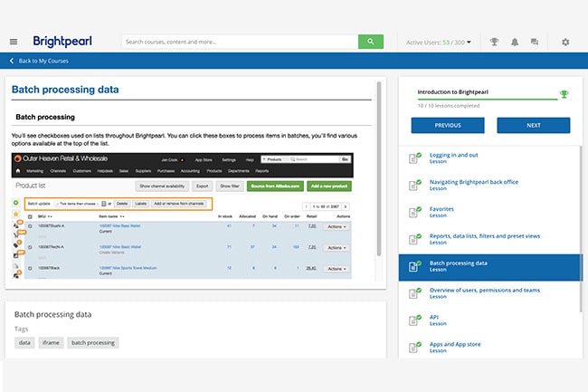Open the hamburger menu
This screenshot has width=588, height=392.
coord(14,42)
